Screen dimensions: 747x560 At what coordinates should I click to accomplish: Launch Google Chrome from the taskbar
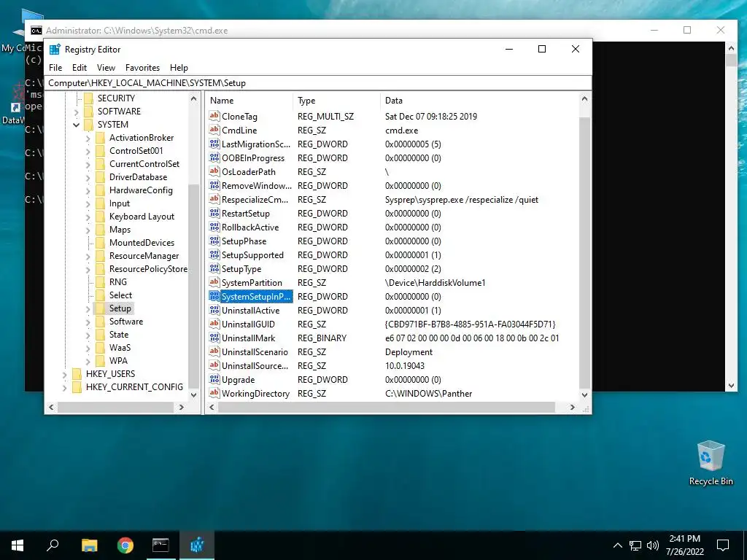pyautogui.click(x=125, y=545)
